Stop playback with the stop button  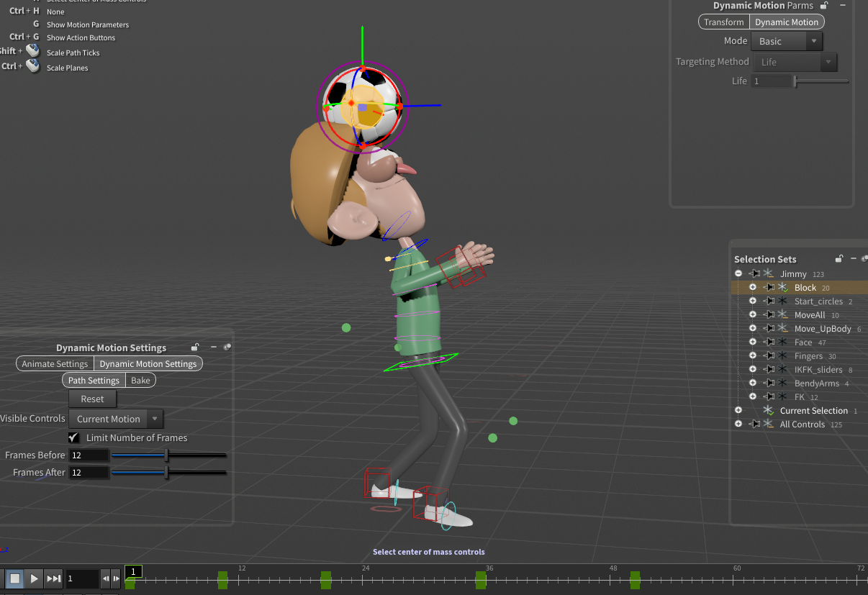[x=14, y=578]
